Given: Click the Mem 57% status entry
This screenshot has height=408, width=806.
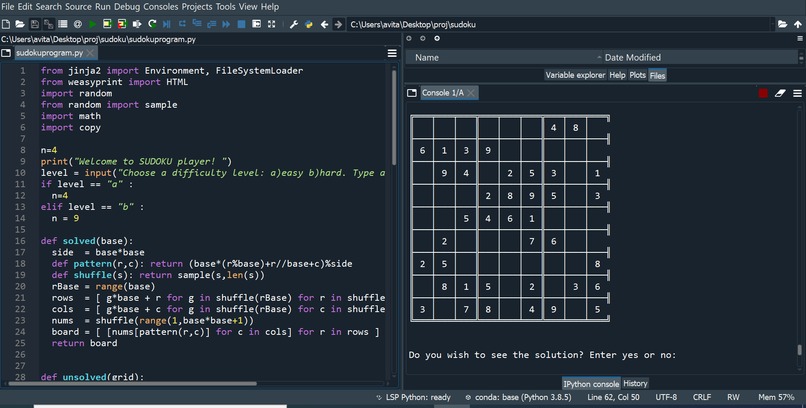Looking at the screenshot, I should pyautogui.click(x=776, y=397).
